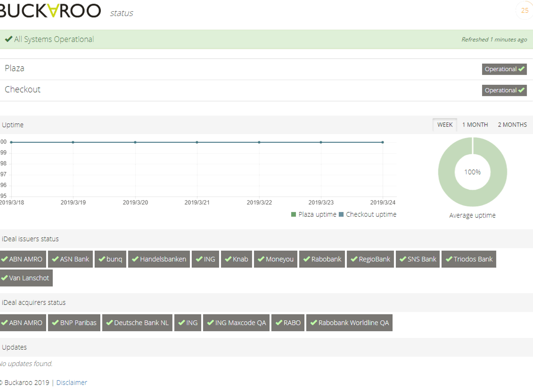The image size is (533, 392).
Task: Click the 2019/3/20 axis date label
Action: 135,202
